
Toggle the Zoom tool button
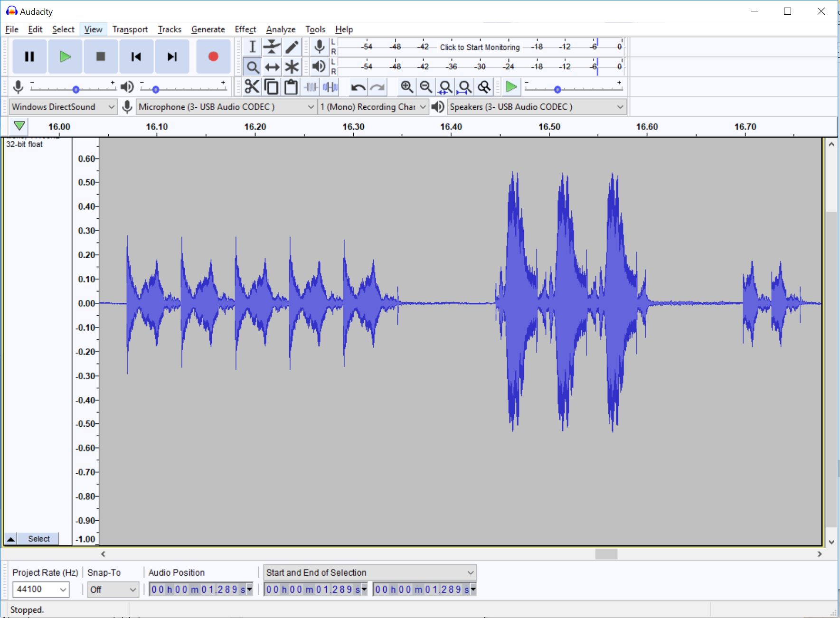[x=252, y=67]
